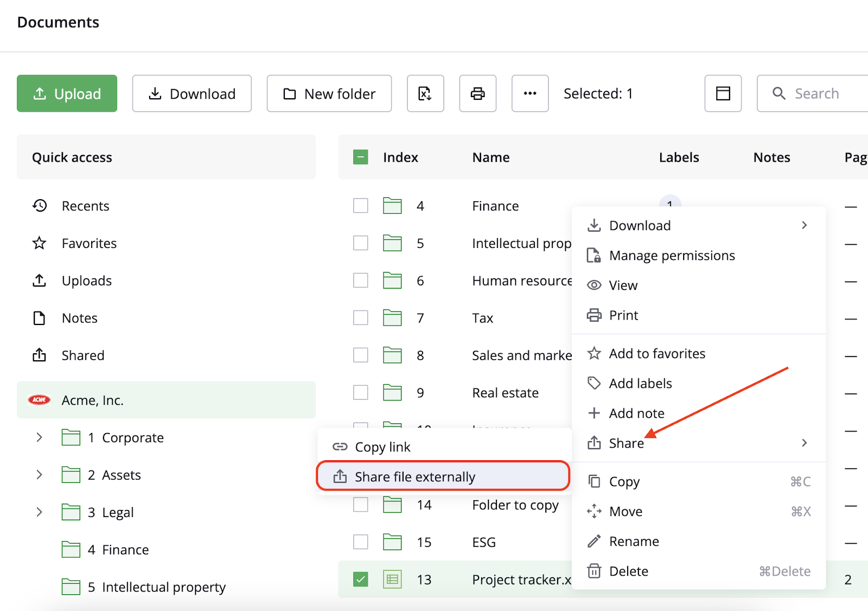Click the Project tracker file name

coord(522,580)
